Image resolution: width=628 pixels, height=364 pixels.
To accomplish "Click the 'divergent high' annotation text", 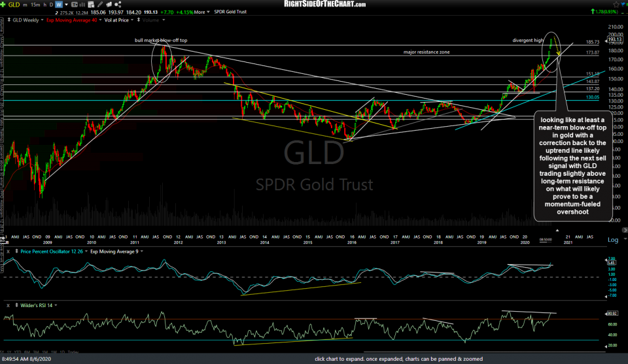I will (528, 41).
